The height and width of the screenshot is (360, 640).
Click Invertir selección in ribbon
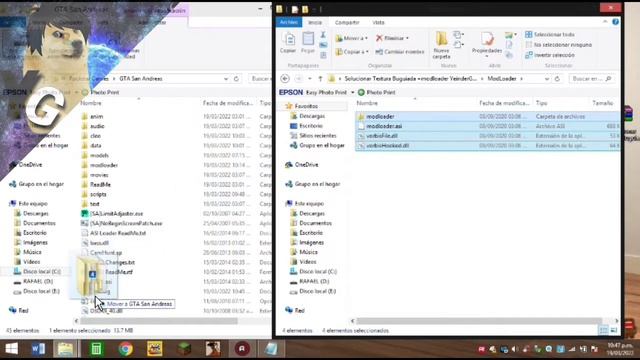point(550,55)
